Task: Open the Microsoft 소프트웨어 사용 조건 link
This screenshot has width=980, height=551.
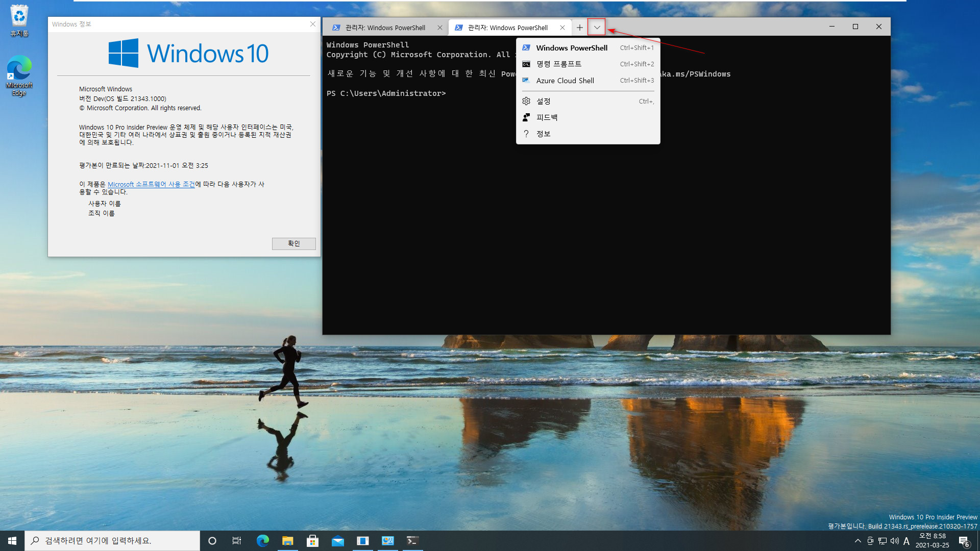Action: (151, 185)
